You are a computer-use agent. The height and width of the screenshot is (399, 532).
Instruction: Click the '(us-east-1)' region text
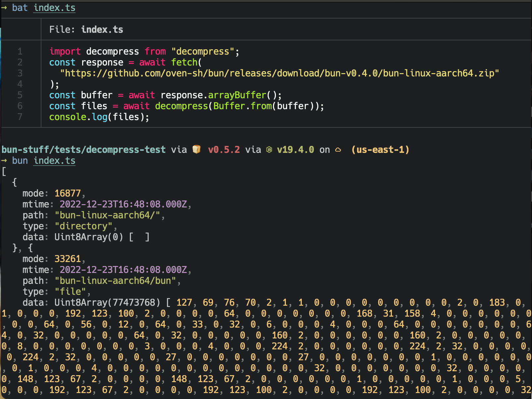(x=380, y=150)
